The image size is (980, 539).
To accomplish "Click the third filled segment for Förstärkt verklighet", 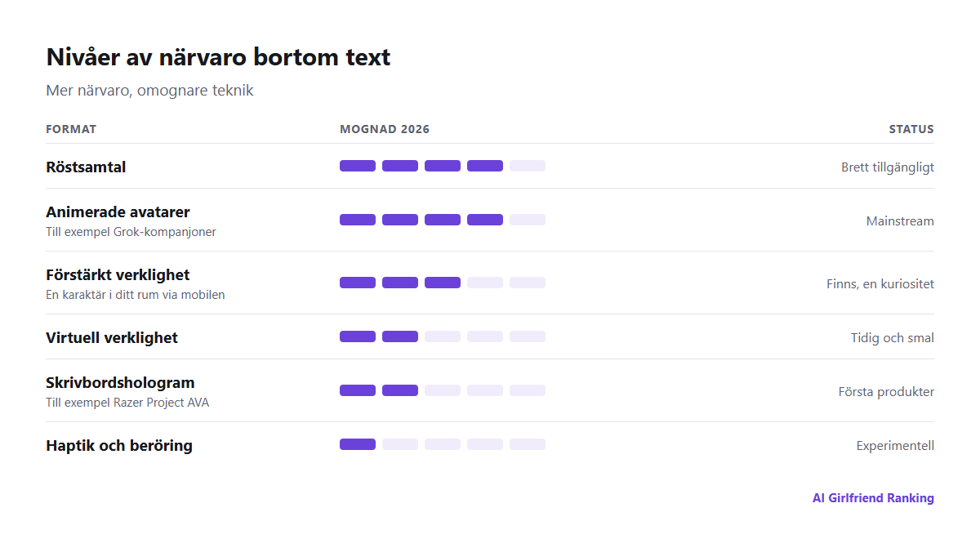I will [443, 283].
